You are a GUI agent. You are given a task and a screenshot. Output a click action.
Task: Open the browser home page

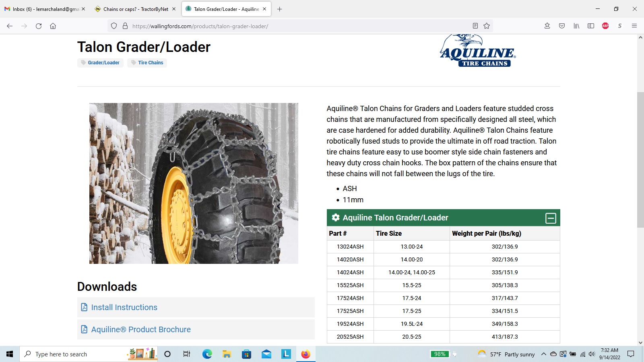(x=53, y=26)
